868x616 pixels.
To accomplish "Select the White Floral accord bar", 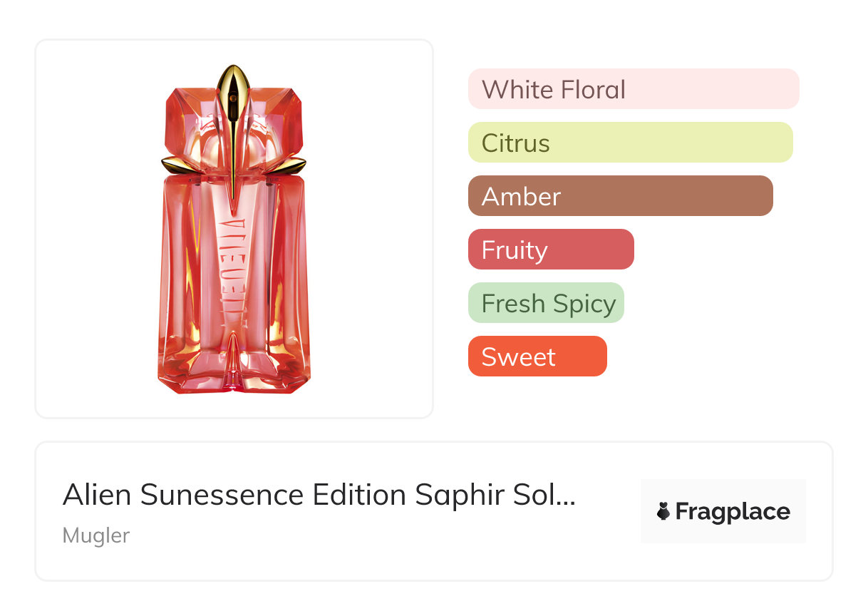I will pyautogui.click(x=633, y=89).
